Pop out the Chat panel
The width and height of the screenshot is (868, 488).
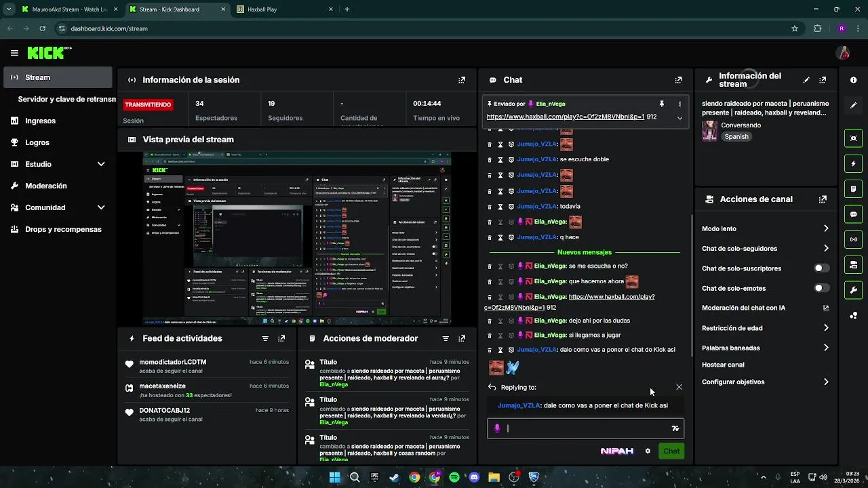coord(678,80)
